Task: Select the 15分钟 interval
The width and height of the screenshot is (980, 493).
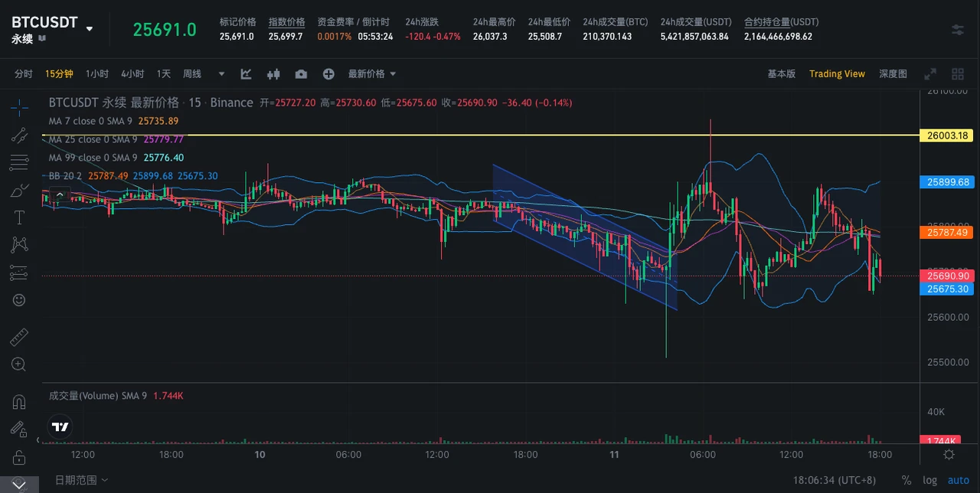Action: pos(59,74)
